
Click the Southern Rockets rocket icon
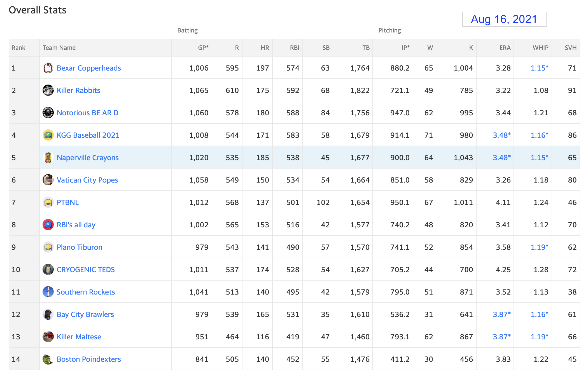pyautogui.click(x=48, y=292)
